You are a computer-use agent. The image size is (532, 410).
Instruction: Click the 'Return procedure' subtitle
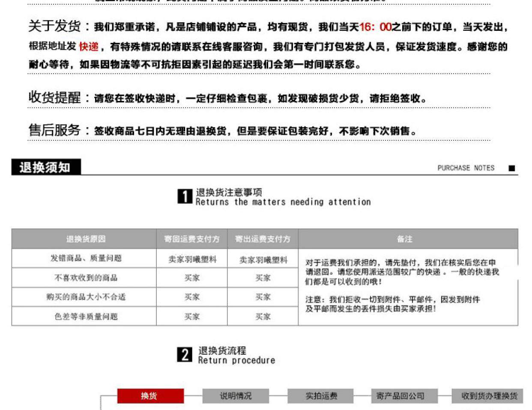pos(236,360)
